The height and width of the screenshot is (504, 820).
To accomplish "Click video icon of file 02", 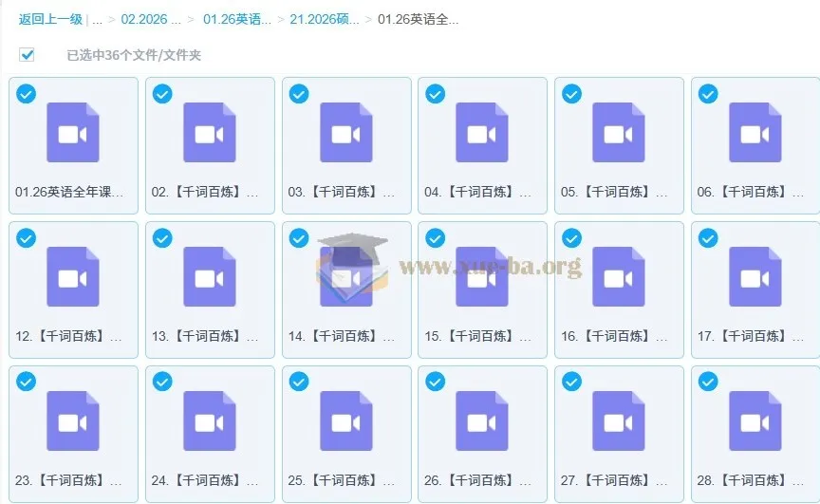I will tap(209, 133).
